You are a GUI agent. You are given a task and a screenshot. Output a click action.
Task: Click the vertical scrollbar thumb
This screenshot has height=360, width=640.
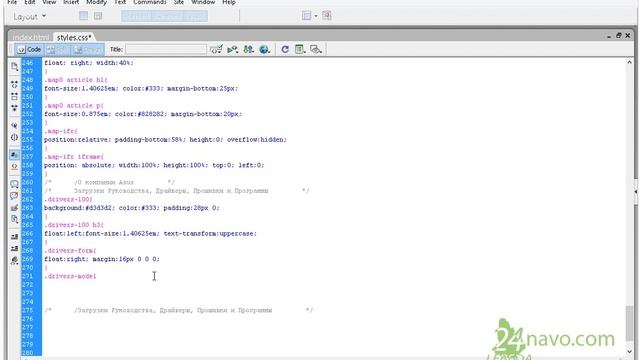(629, 324)
